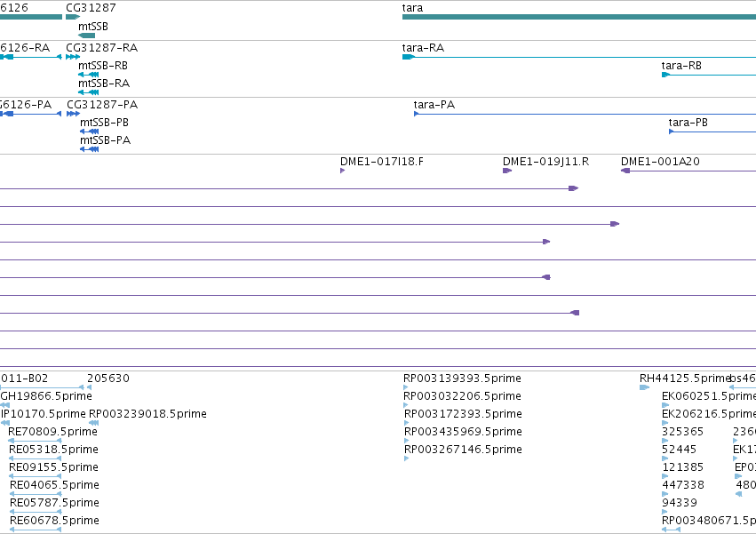Select the IP10170.5prime EST label
Viewport: 756px width, 534px height.
click(x=44, y=414)
